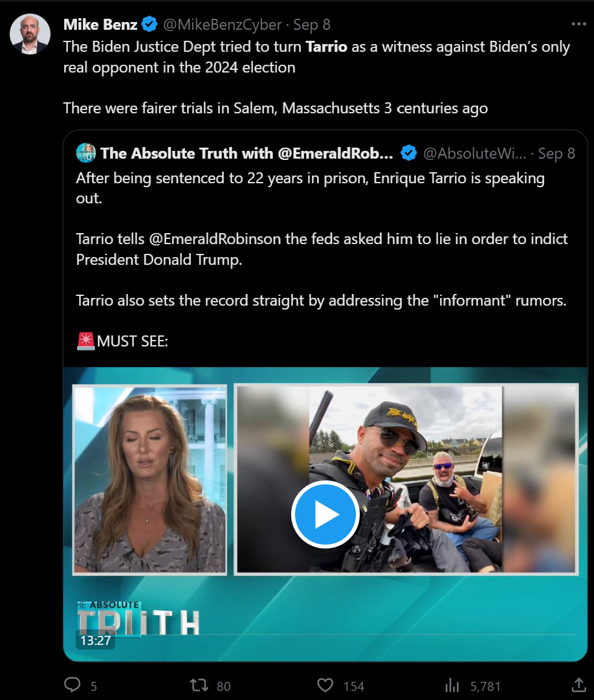Open quoted tweet via its body text
594x700 pixels.
coord(311,188)
